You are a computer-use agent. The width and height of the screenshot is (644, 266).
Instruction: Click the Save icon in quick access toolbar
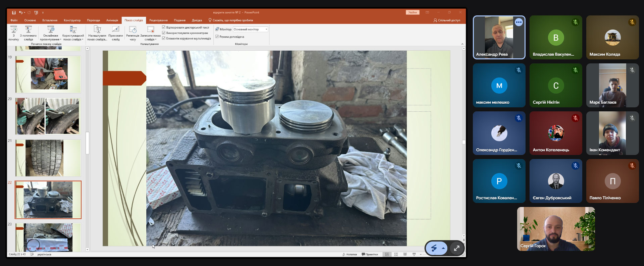(14, 13)
